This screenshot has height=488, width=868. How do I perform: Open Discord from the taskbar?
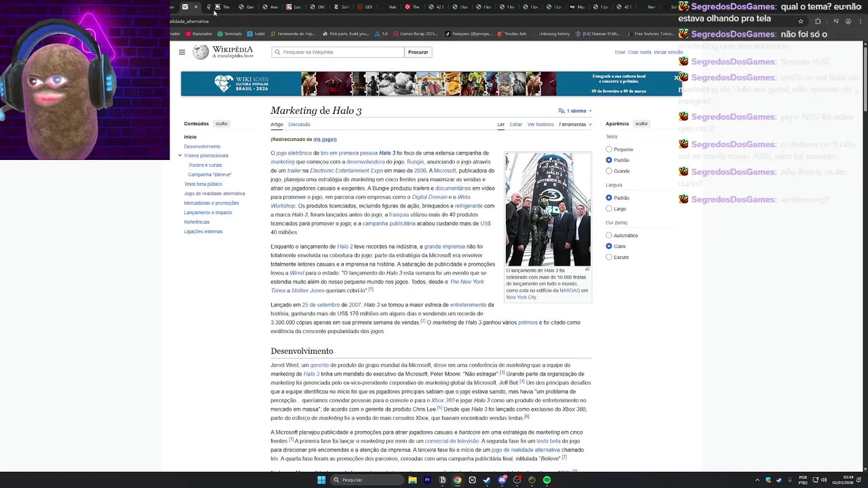pyautogui.click(x=502, y=480)
